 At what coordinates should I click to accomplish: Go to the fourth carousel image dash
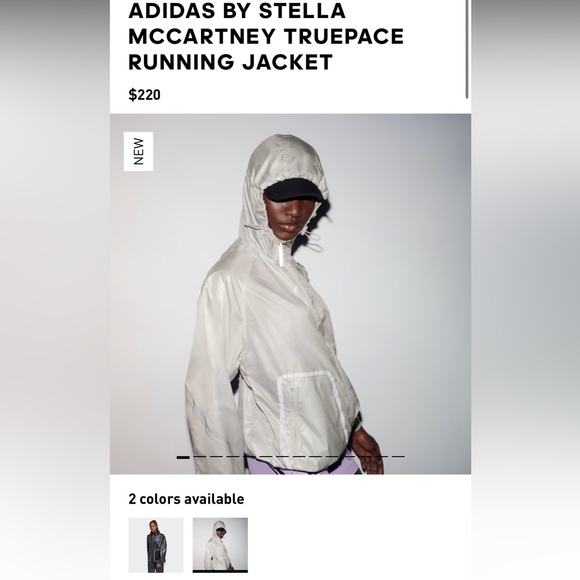tap(233, 456)
